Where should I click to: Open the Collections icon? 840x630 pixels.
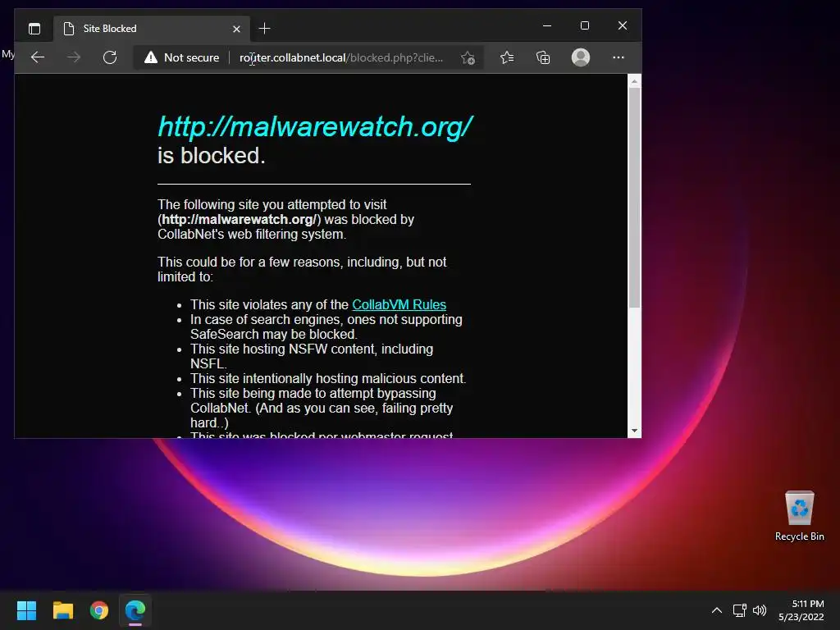543,57
